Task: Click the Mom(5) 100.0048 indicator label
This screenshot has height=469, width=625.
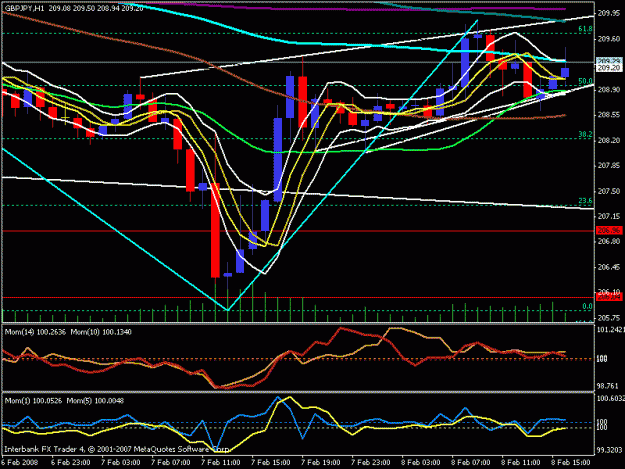Action: (95, 401)
